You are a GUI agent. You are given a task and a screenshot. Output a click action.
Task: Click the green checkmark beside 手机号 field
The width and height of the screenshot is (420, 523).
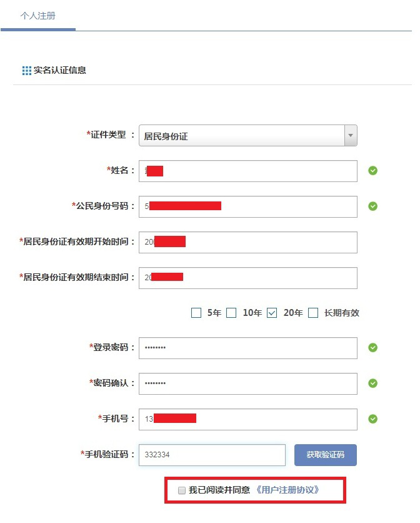click(372, 419)
